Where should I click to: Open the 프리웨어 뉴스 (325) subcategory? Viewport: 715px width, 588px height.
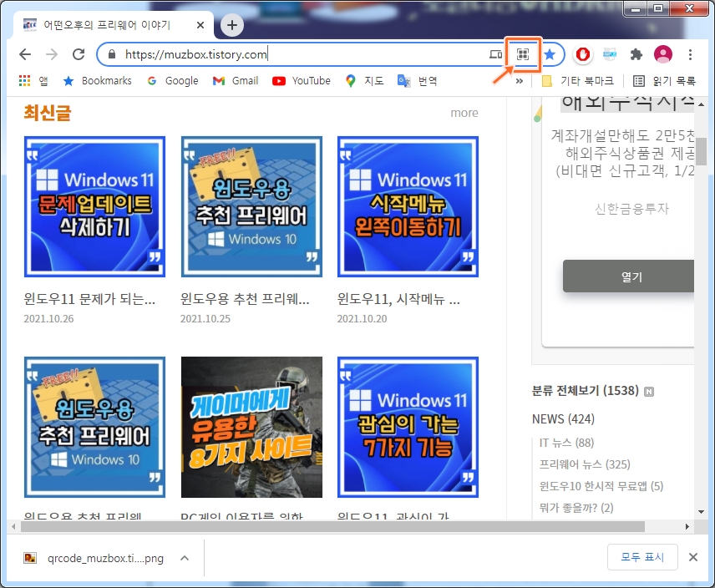click(585, 464)
